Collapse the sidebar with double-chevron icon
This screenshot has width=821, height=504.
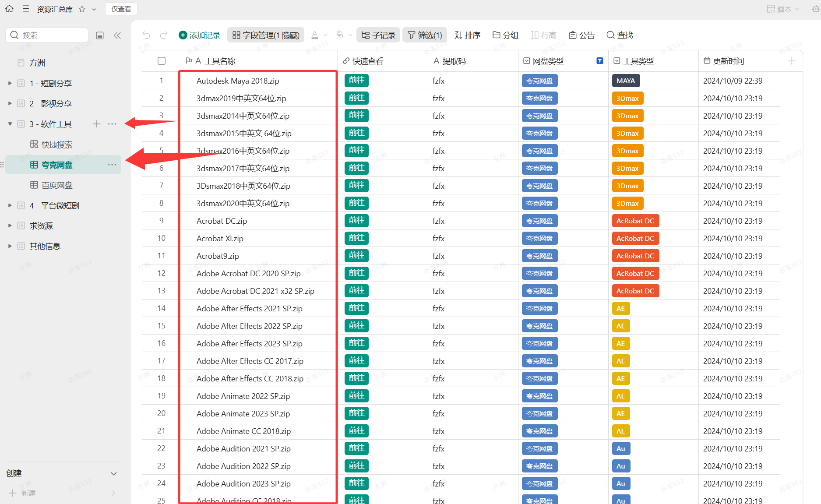[x=117, y=35]
